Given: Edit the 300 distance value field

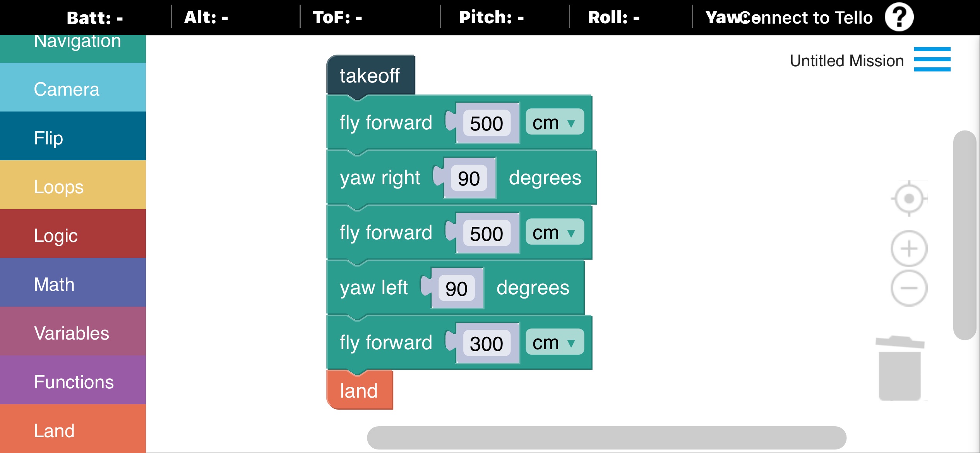Looking at the screenshot, I should tap(486, 343).
